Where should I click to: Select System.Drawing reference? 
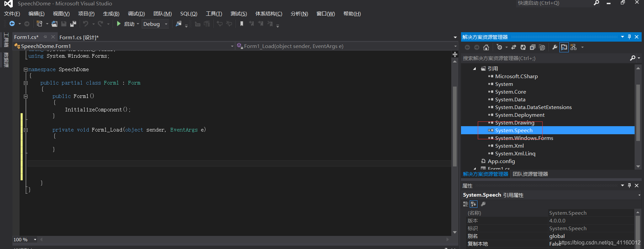point(515,123)
